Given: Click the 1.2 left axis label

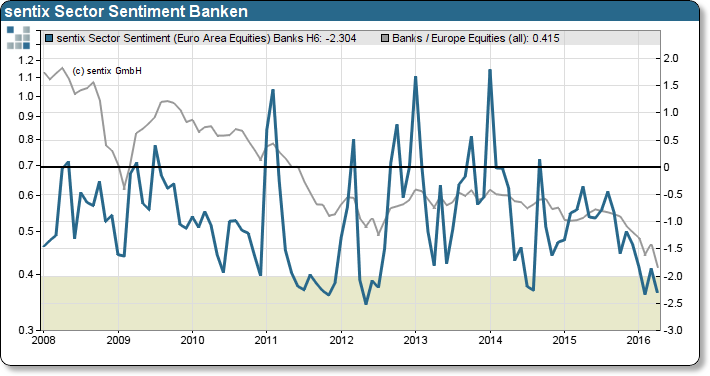Looking at the screenshot, I should [x=27, y=60].
